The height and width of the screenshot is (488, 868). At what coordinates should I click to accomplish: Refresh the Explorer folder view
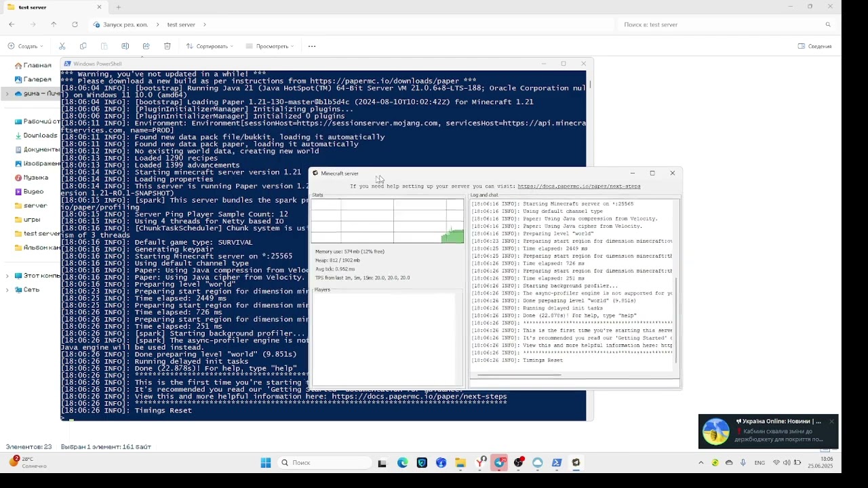pos(75,24)
